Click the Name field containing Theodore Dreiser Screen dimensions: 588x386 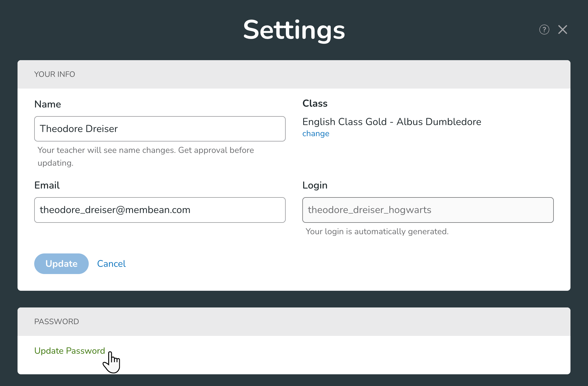tap(160, 129)
